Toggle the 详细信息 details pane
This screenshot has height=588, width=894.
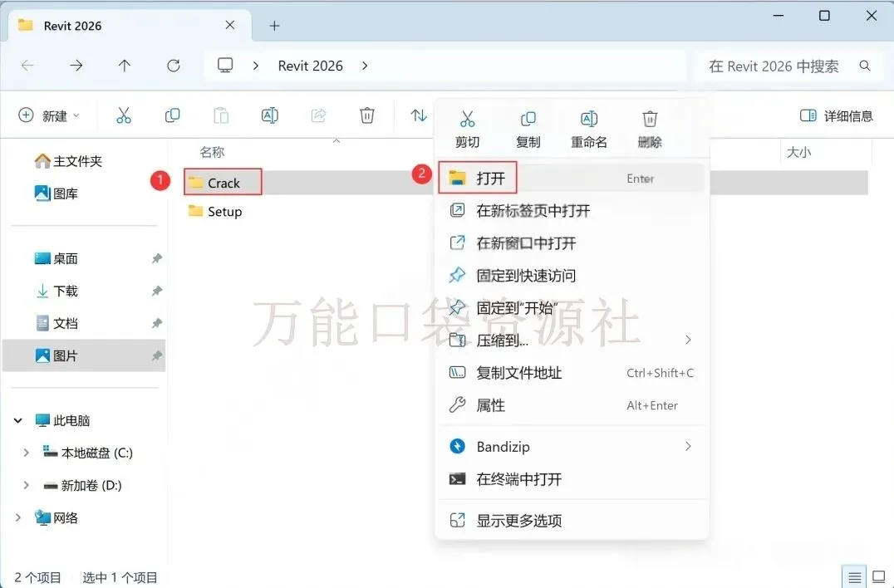(x=837, y=115)
